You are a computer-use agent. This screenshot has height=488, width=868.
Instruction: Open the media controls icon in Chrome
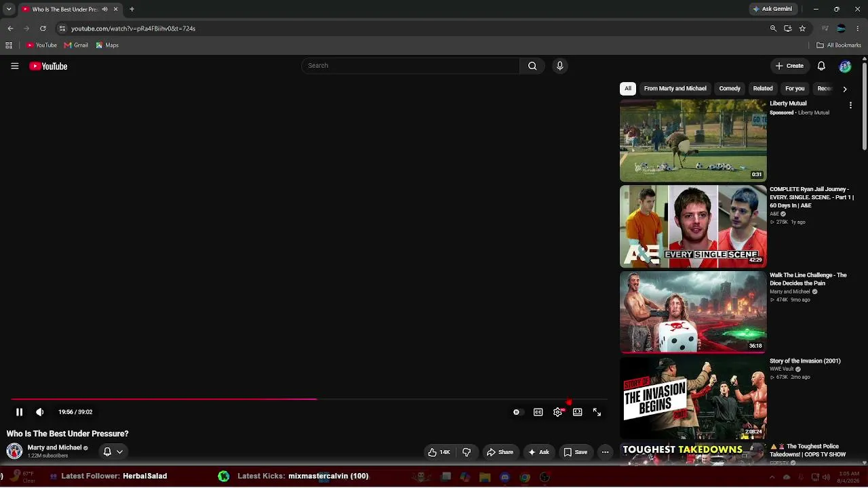(825, 28)
